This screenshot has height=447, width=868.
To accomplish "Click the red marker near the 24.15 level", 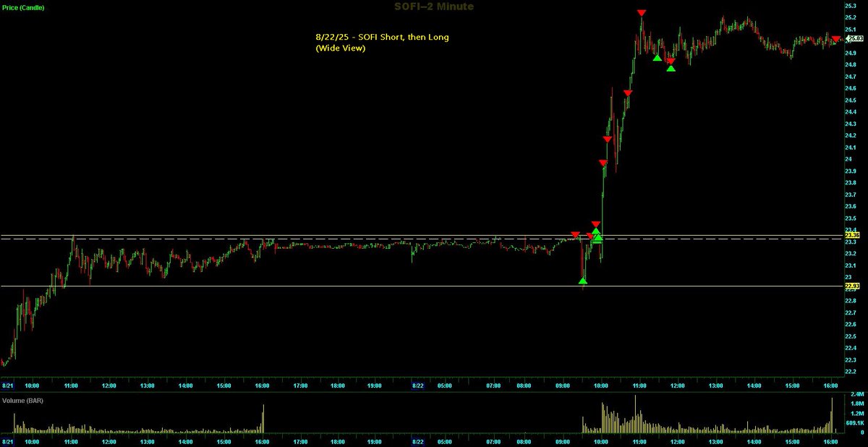I will (x=608, y=139).
